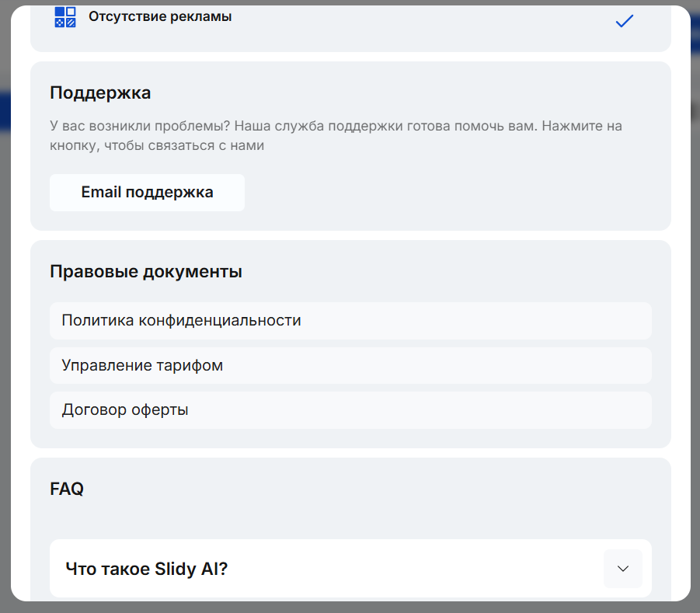Expand the chevron for Что такое Slidy AI?
The width and height of the screenshot is (700, 613).
pos(622,569)
